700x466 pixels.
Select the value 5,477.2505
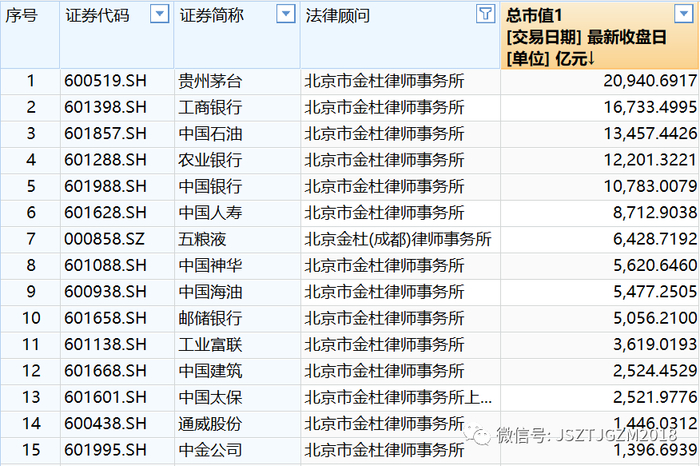coord(655,291)
